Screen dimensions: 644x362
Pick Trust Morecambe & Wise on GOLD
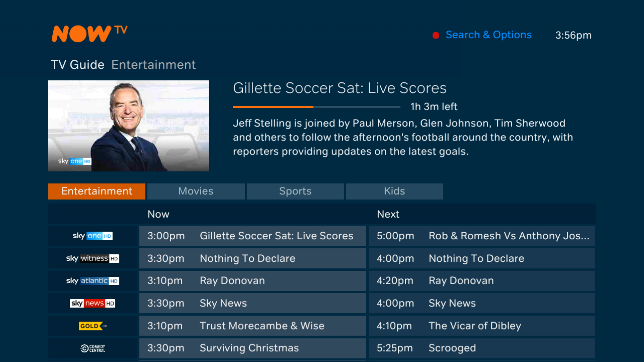pos(252,326)
